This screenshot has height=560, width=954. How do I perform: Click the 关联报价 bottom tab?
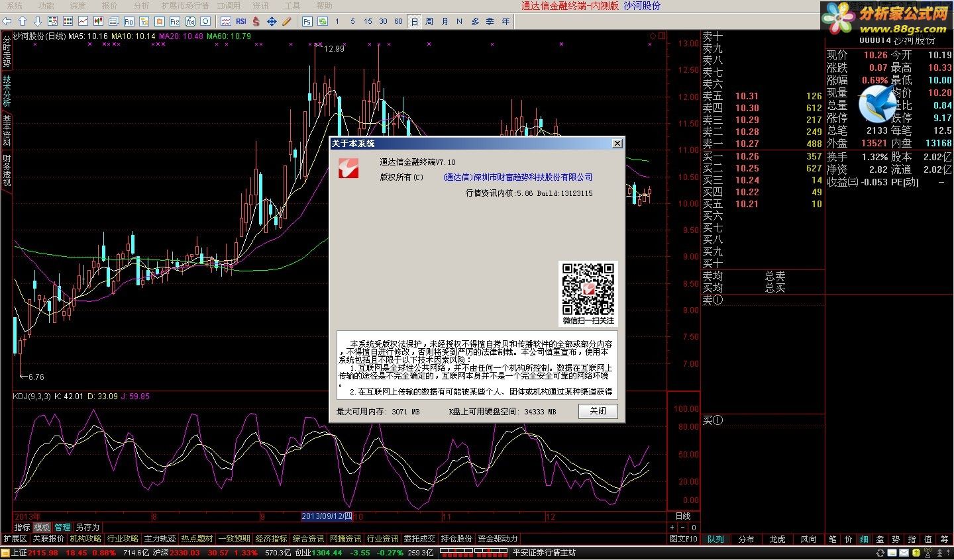click(x=49, y=539)
